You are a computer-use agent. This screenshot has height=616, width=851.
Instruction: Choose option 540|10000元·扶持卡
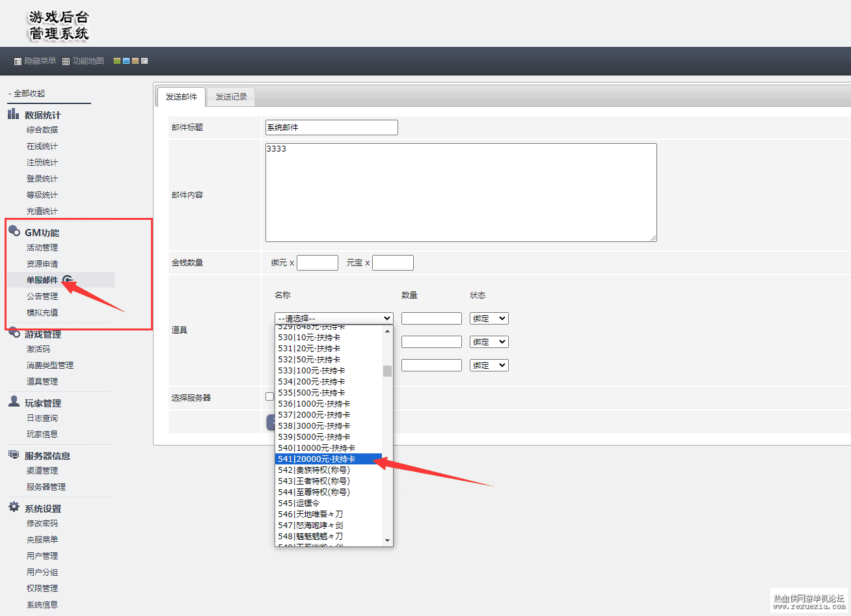click(x=329, y=448)
